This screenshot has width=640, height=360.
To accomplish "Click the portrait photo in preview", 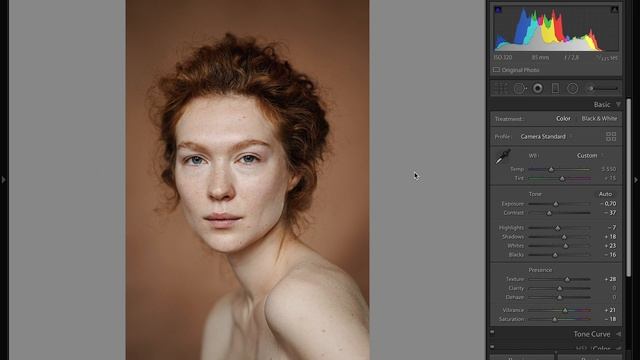I will pos(247,180).
